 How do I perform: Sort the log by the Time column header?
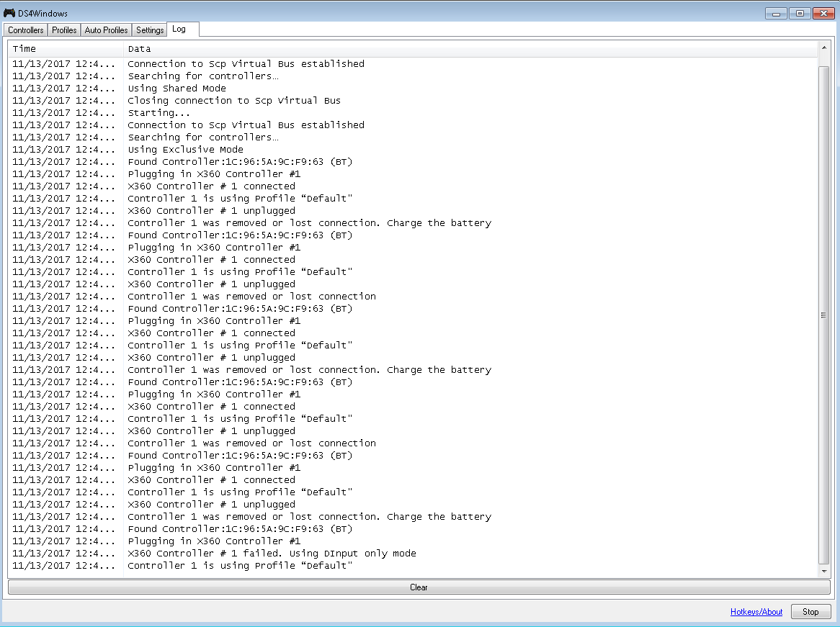tap(66, 49)
